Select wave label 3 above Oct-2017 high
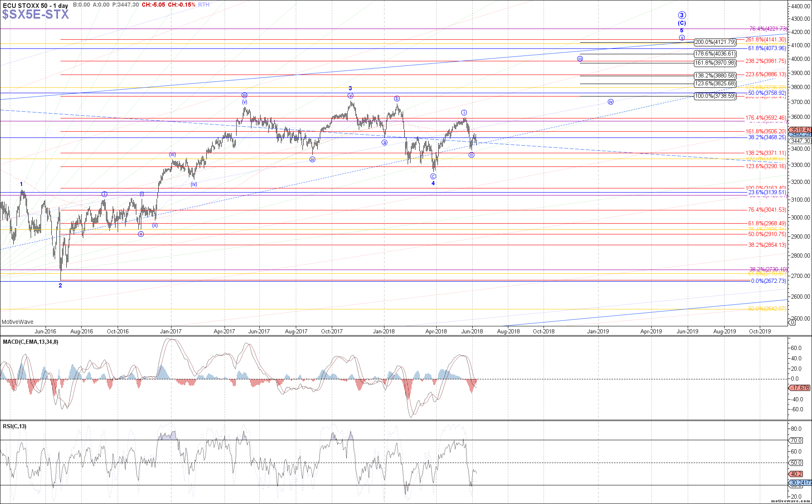This screenshot has width=812, height=504. (350, 88)
